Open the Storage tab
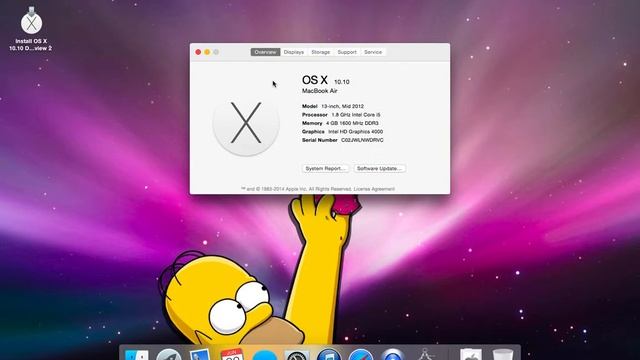The height and width of the screenshot is (360, 640). coord(320,52)
